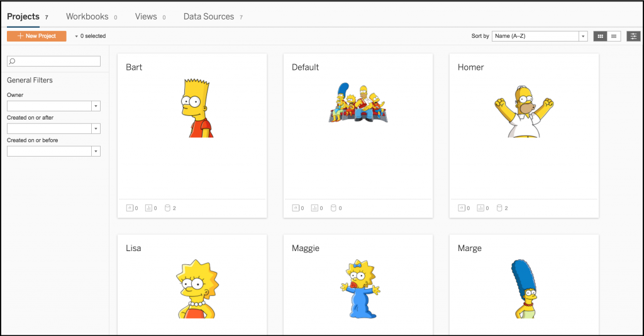Toggle the filters panel icon
The height and width of the screenshot is (336, 644).
(x=633, y=36)
